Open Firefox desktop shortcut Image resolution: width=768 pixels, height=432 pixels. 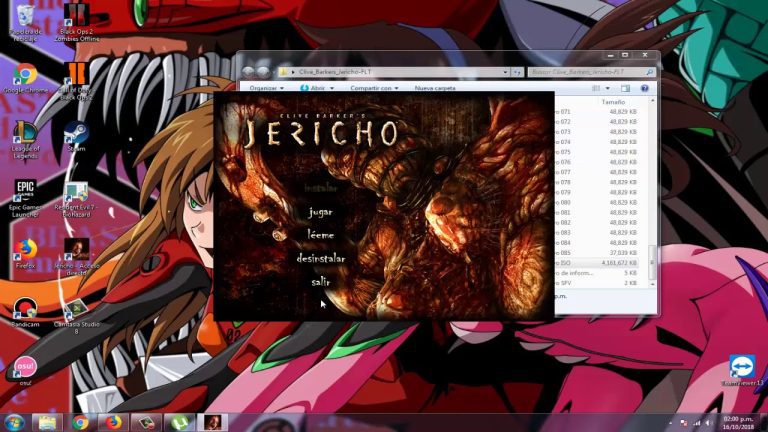[25, 254]
